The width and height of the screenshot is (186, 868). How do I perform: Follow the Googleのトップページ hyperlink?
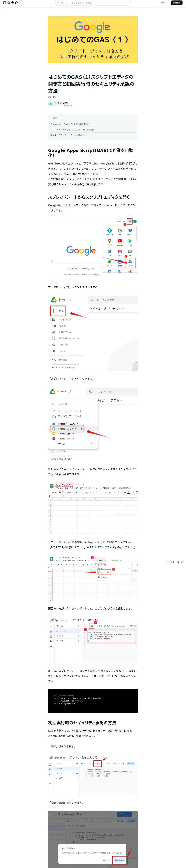coord(61,205)
